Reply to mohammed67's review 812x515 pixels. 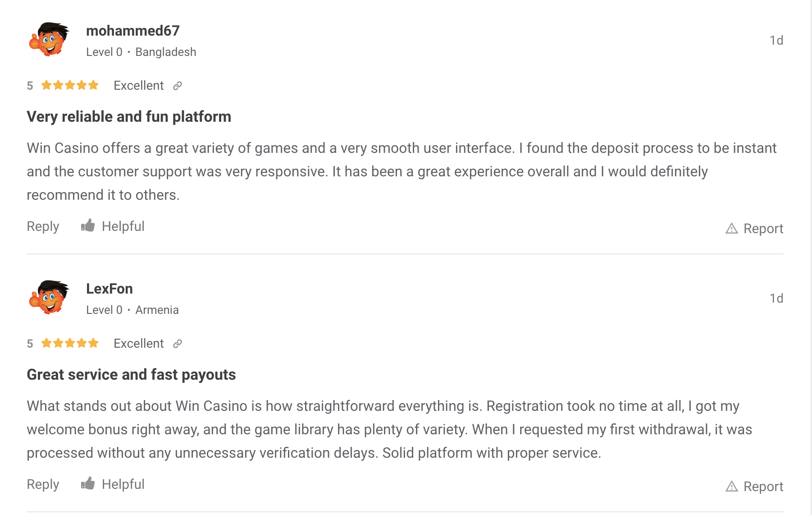point(43,226)
